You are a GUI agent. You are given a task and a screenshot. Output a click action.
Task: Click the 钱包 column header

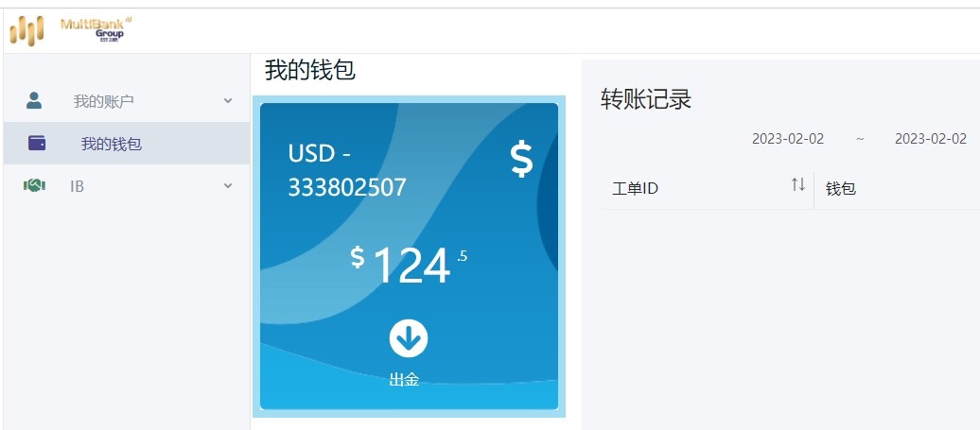coord(841,188)
